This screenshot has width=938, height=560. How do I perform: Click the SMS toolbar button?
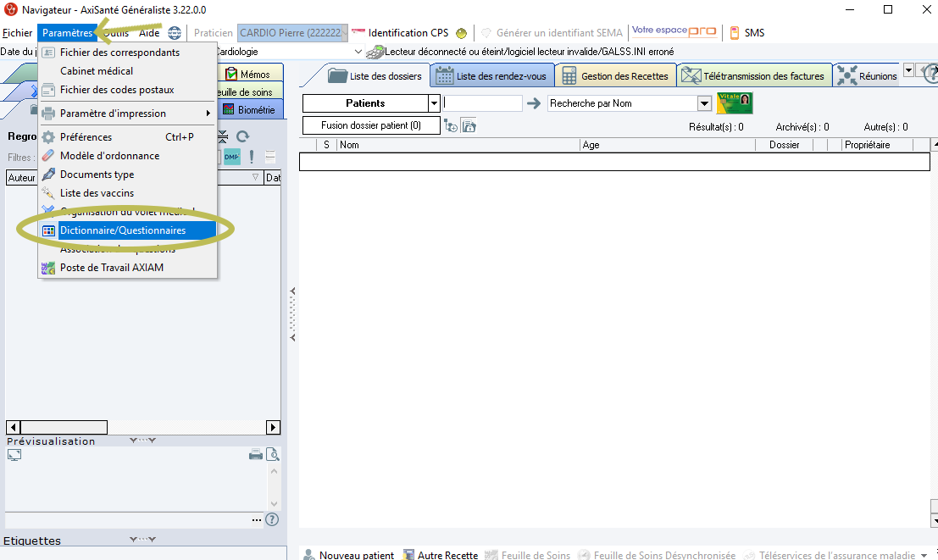coord(747,33)
